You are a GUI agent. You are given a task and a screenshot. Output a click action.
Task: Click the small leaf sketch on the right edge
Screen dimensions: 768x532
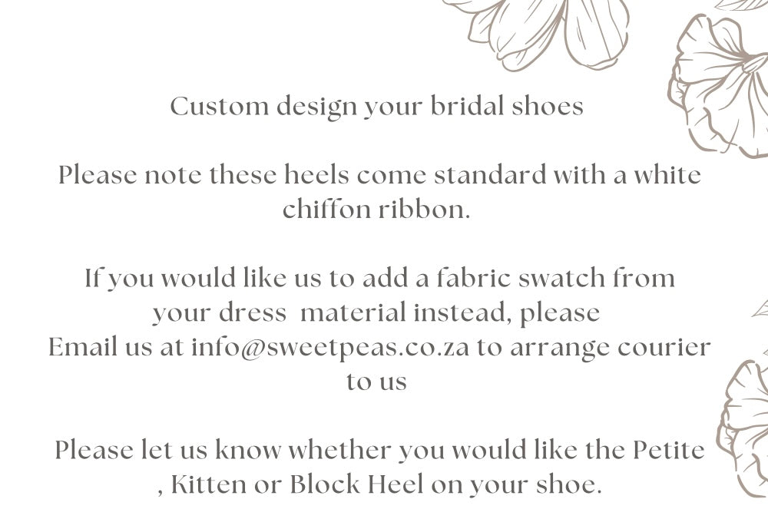760,309
